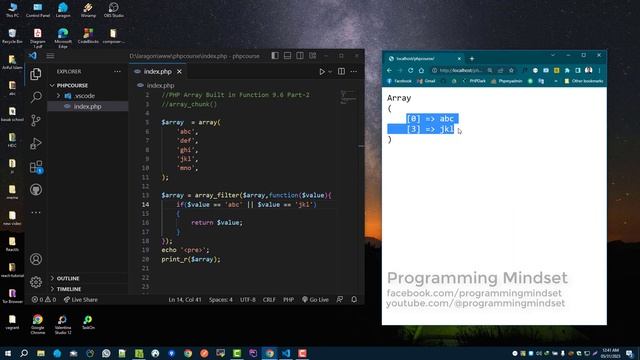
Task: Open Explorer Views and More Actions ellipsis
Action: coord(118,71)
